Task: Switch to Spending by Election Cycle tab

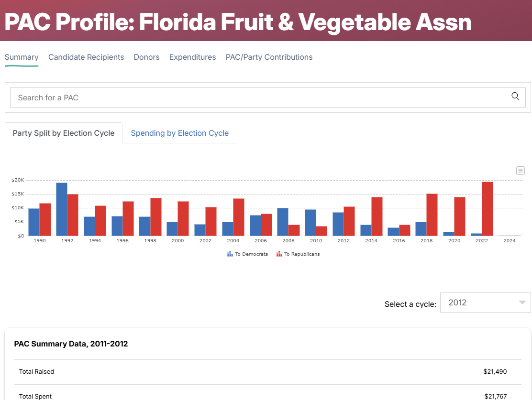Action: 180,133
